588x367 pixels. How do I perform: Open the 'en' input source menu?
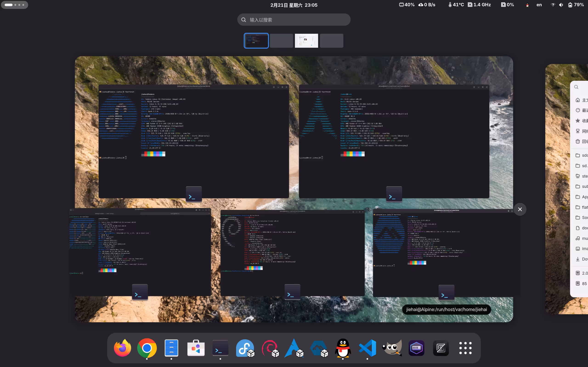pyautogui.click(x=539, y=5)
